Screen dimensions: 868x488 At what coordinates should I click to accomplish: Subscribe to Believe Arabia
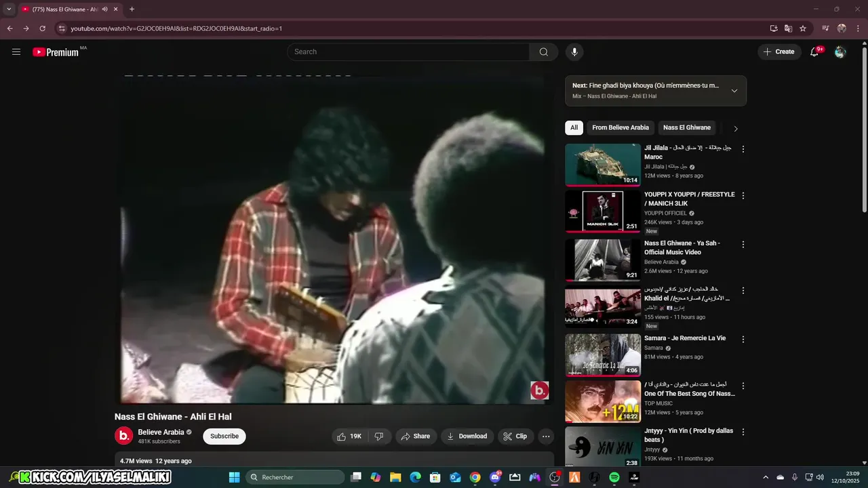coord(224,436)
